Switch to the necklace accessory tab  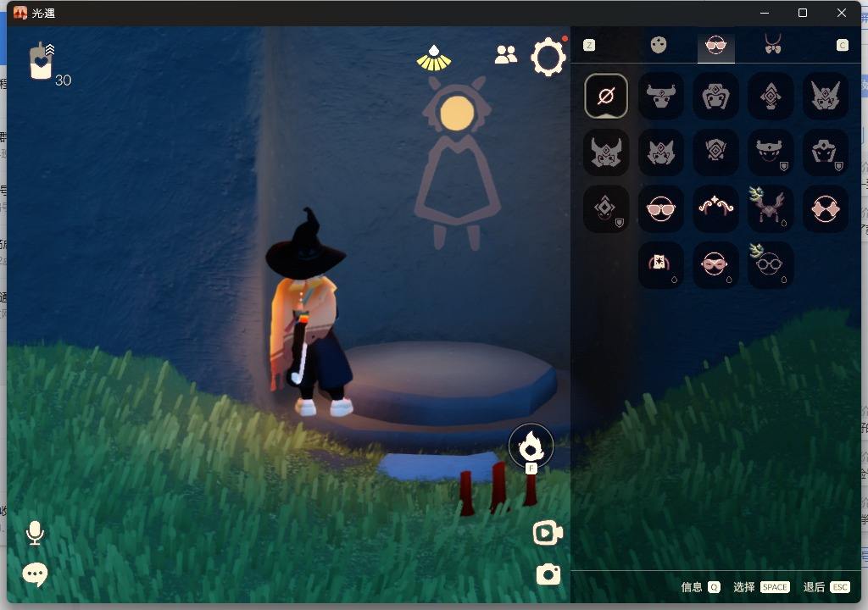pyautogui.click(x=773, y=44)
